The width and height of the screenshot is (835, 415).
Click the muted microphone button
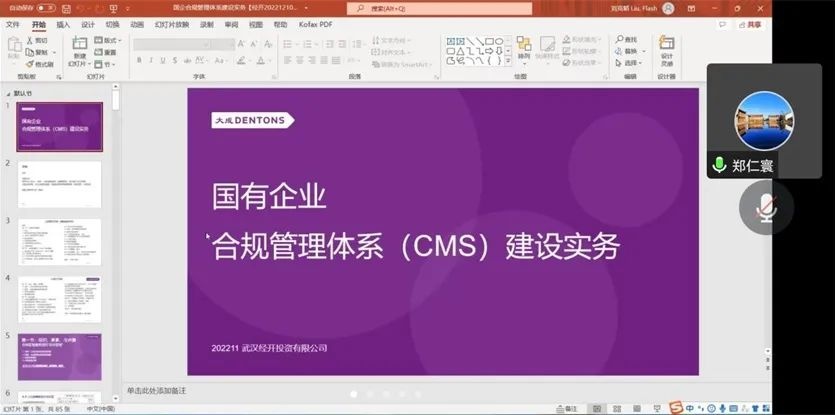pos(766,207)
